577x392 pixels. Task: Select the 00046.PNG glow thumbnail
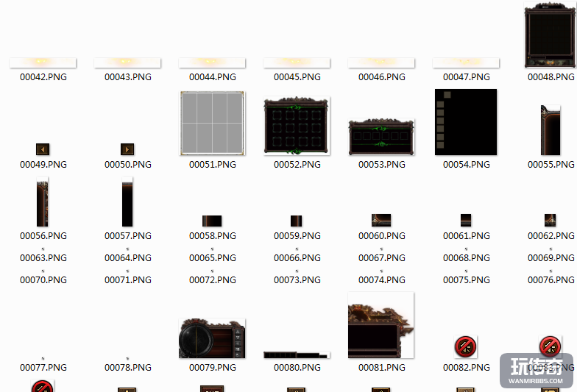coord(381,63)
